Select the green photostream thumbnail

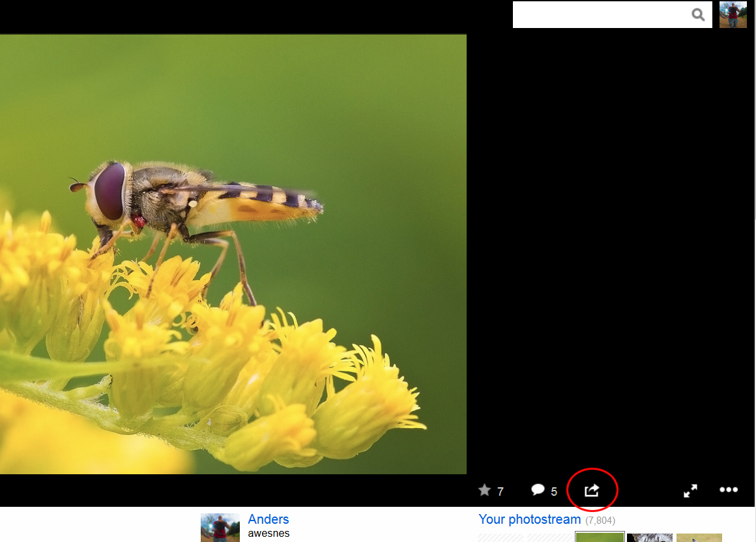point(600,537)
